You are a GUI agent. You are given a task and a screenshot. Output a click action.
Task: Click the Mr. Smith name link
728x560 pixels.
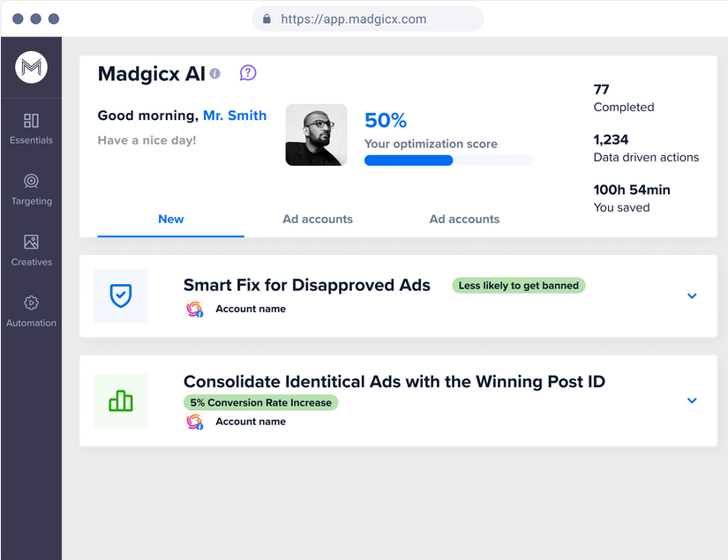click(x=235, y=116)
